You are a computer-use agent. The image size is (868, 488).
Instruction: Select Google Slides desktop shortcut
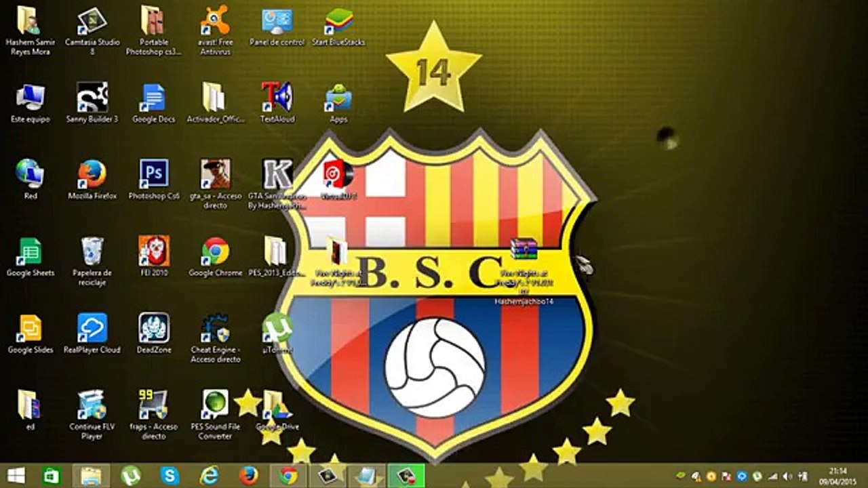(30, 333)
